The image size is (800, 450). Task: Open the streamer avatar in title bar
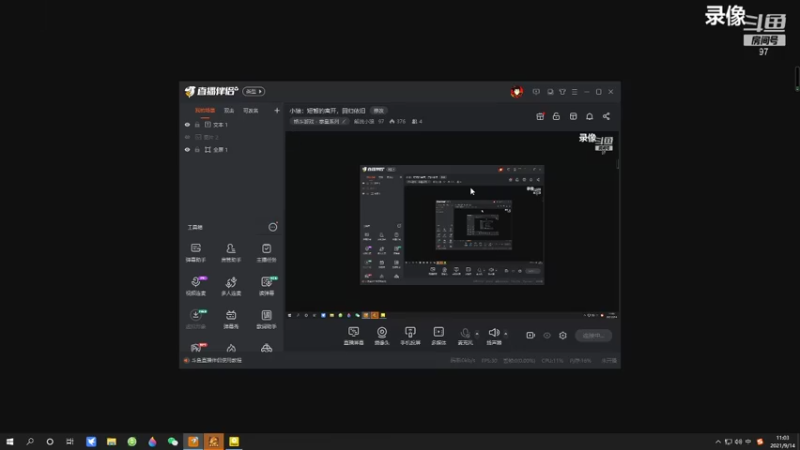[517, 92]
